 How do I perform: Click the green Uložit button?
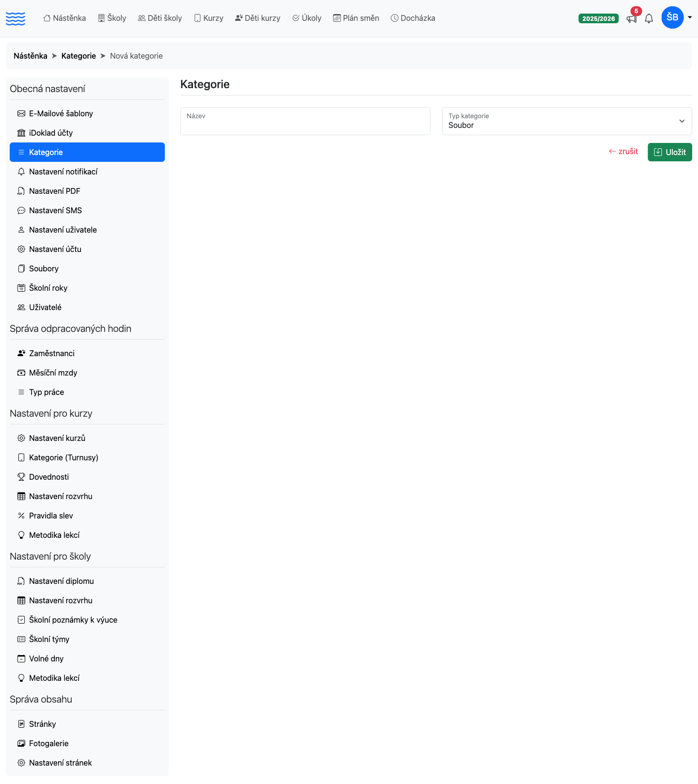click(669, 152)
